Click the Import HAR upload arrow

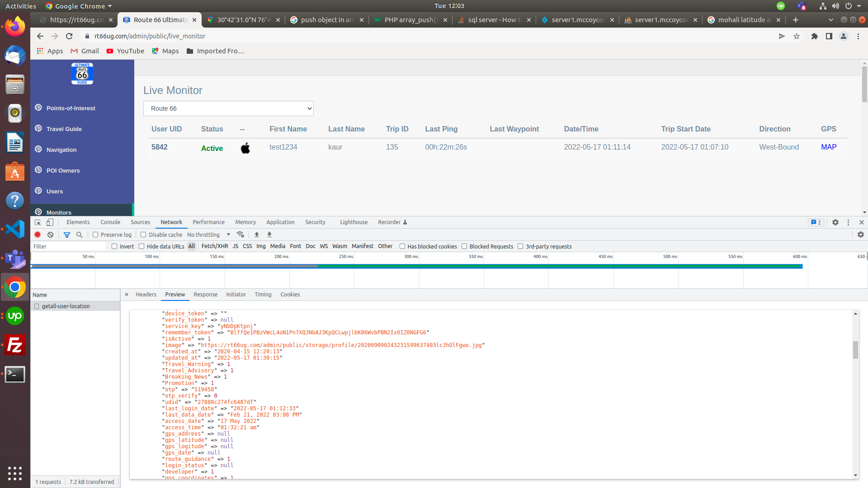[257, 235]
